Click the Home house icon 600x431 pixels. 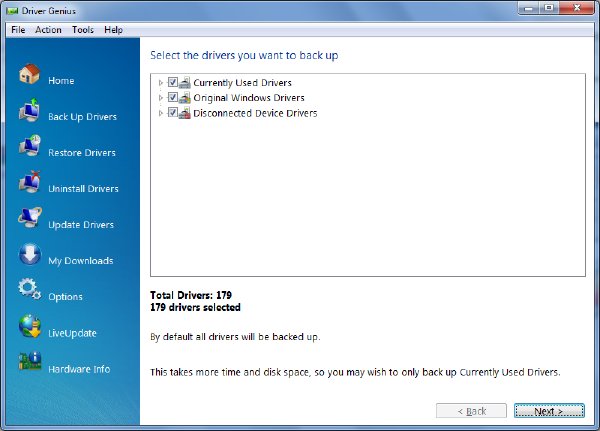(29, 74)
